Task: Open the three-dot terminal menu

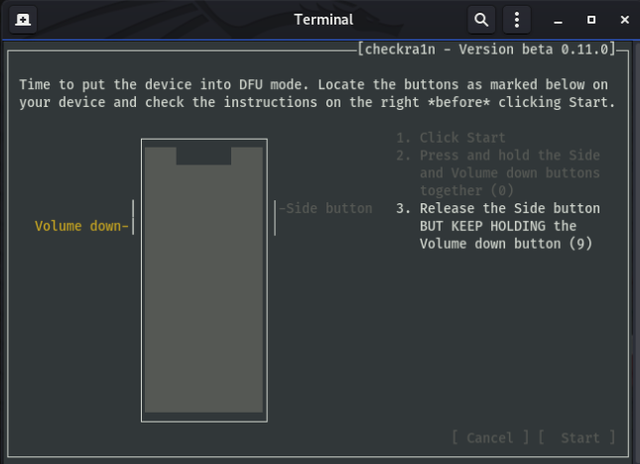Action: coord(517,20)
